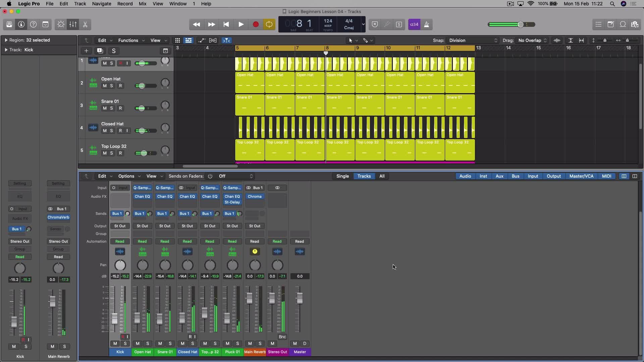Open Tracks area Edit dropdown
This screenshot has width=644, height=362.
coord(105,41)
